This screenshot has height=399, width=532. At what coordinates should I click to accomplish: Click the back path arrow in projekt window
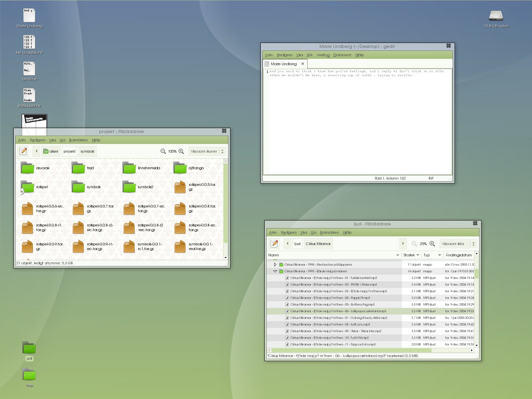(x=37, y=151)
